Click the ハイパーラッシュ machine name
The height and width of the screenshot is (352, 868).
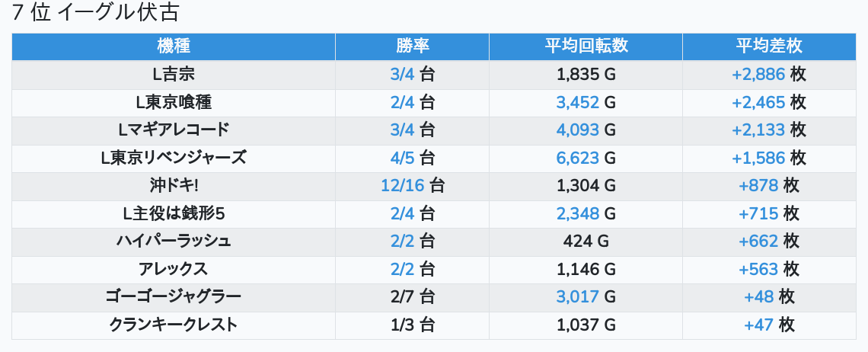[x=174, y=241]
